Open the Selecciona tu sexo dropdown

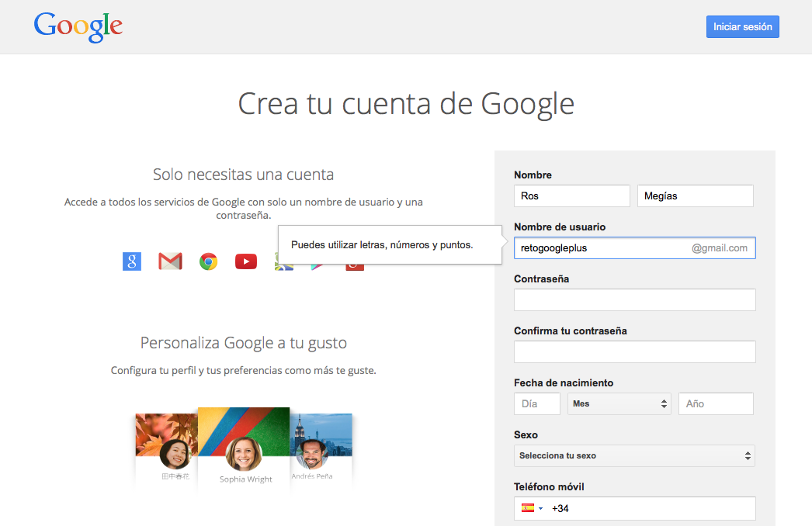tap(634, 455)
